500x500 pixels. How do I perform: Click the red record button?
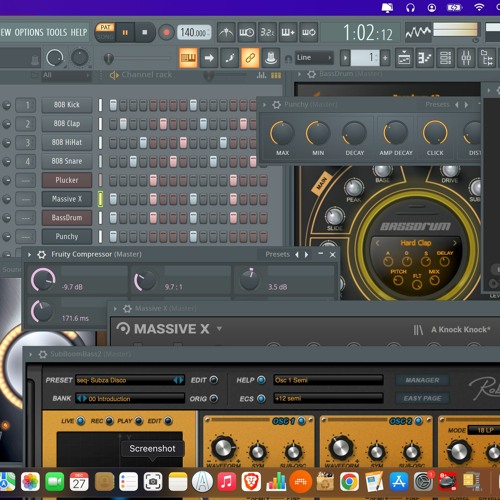coord(166,33)
